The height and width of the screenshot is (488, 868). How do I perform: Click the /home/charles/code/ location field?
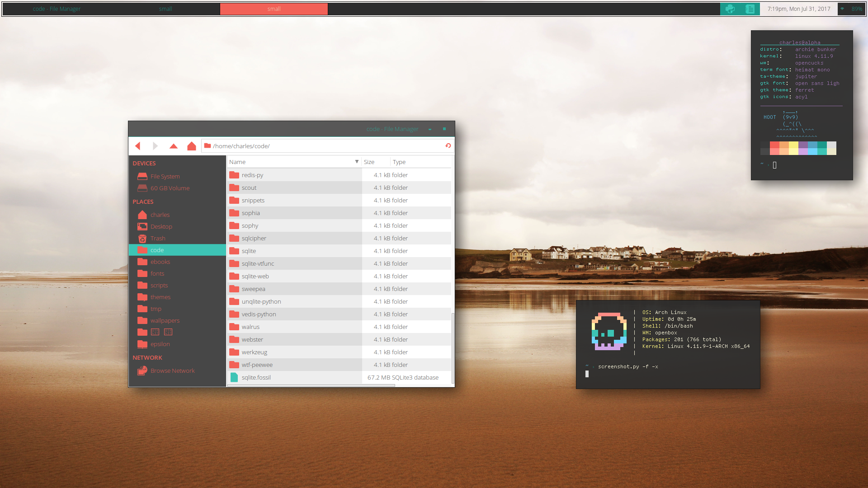[x=325, y=146]
